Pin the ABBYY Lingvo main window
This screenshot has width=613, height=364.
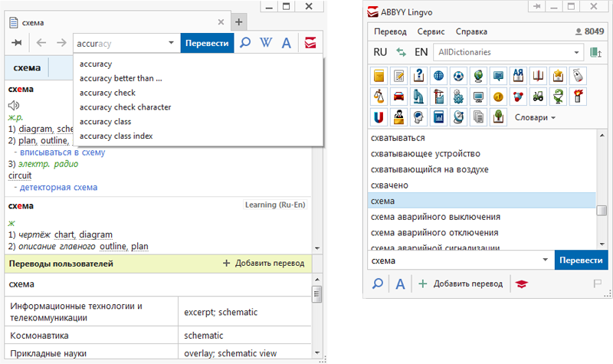click(537, 6)
